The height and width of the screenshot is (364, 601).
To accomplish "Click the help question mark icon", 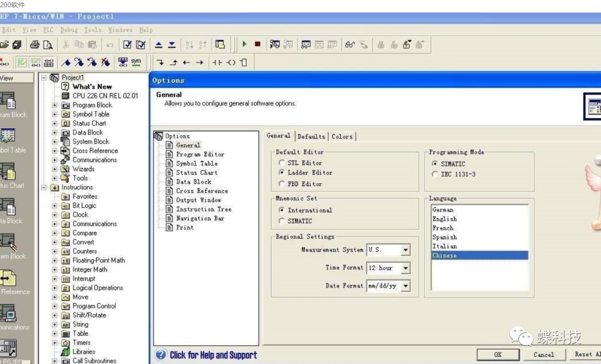I will coord(161,355).
